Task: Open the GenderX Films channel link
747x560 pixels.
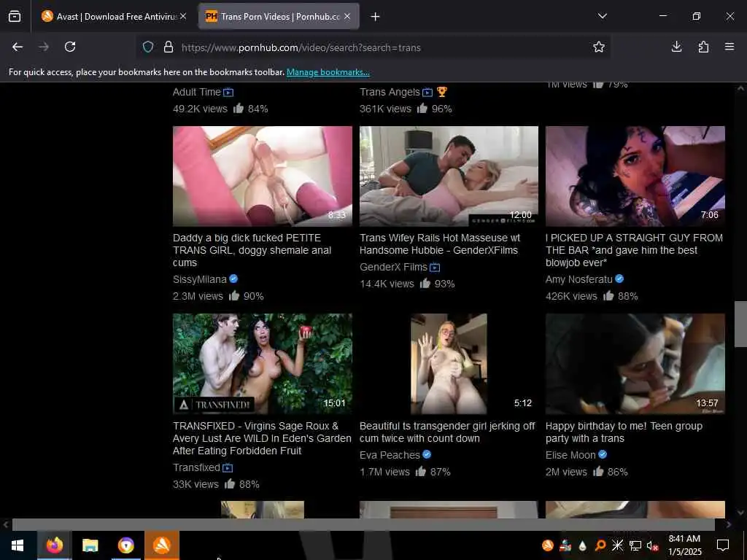Action: click(x=393, y=267)
